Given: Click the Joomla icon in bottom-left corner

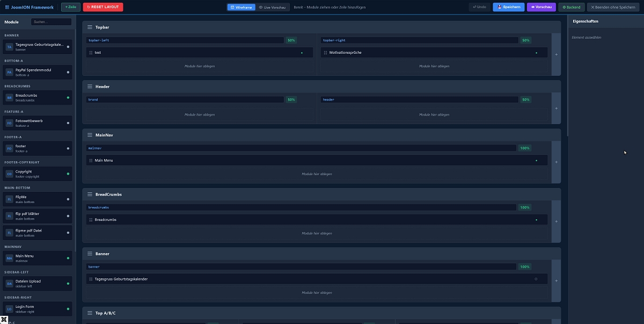Looking at the screenshot, I should [4, 319].
